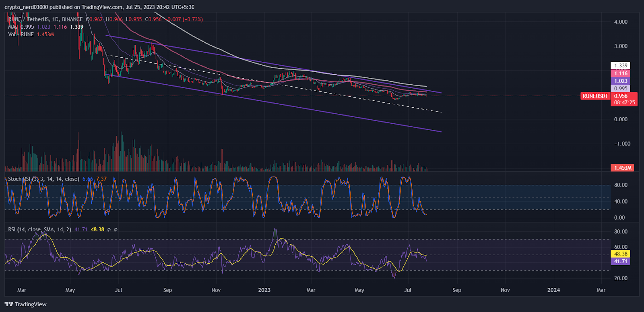Screen dimensions: 644x312
Task: Click the price change -0.007 (-0.73%) value
Action: [x=185, y=19]
